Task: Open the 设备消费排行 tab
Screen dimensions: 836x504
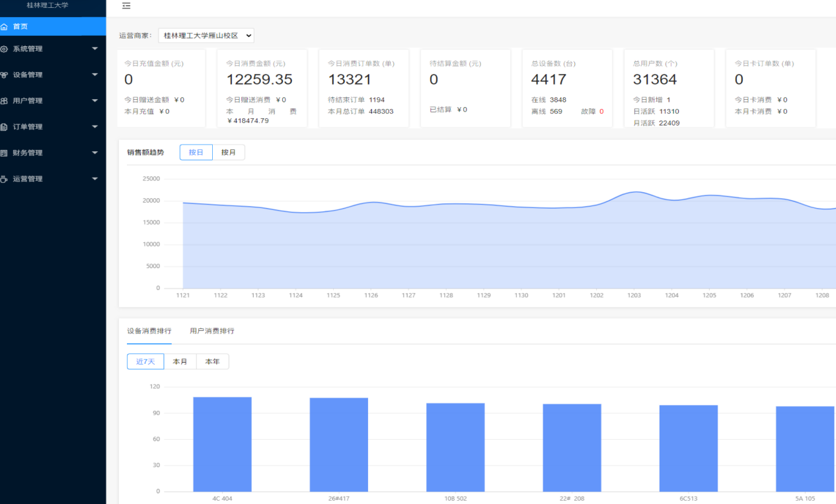Action: 149,331
